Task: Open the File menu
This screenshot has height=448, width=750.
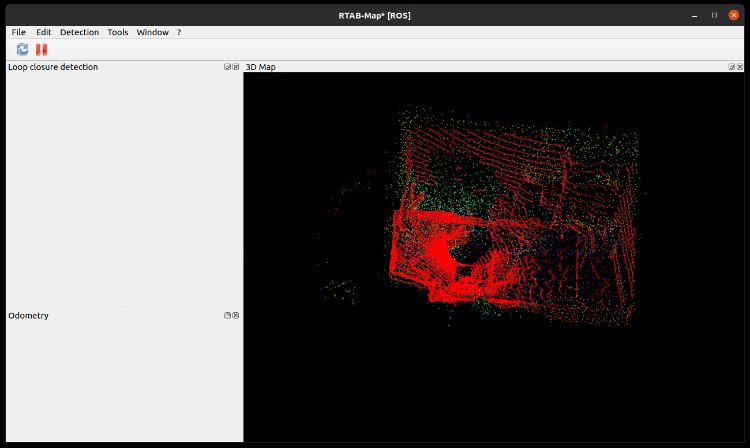Action: click(19, 32)
